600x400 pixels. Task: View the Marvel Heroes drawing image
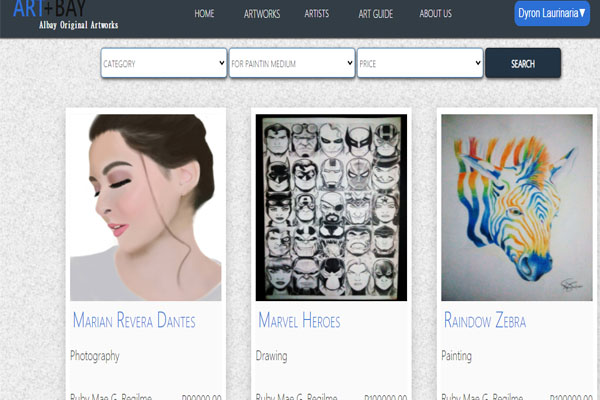pyautogui.click(x=331, y=207)
